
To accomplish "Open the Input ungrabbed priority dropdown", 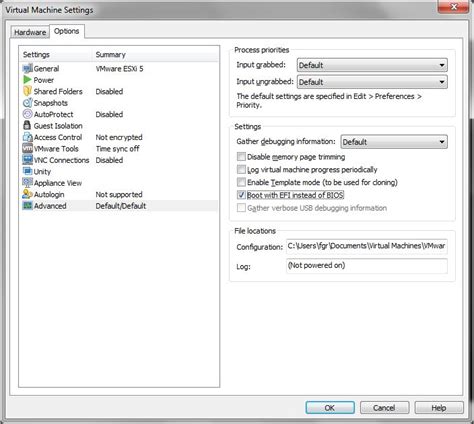I will [372, 82].
